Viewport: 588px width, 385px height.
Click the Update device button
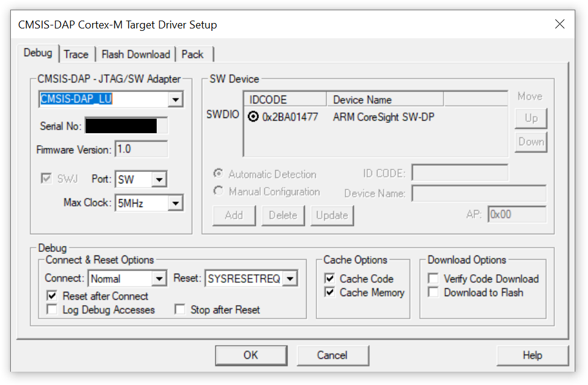click(x=332, y=216)
